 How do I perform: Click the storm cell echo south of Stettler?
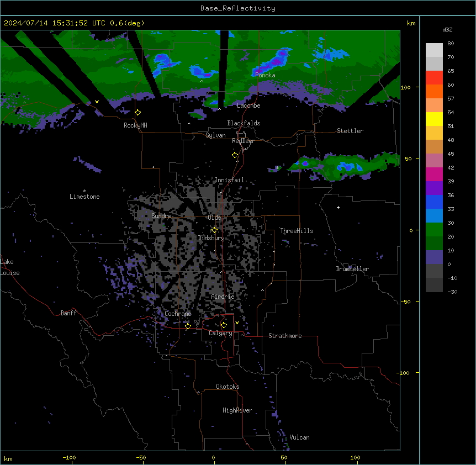click(x=343, y=166)
